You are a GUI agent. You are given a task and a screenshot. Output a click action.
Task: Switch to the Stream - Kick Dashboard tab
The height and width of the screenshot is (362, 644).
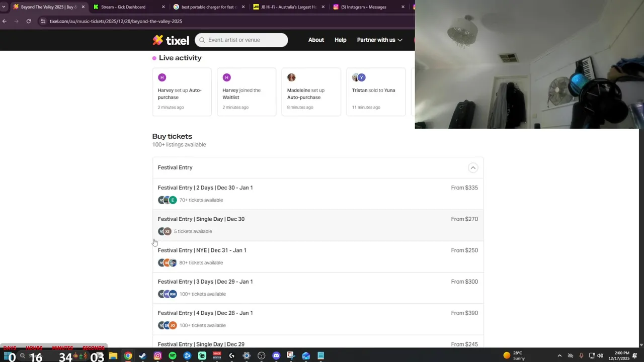click(128, 7)
